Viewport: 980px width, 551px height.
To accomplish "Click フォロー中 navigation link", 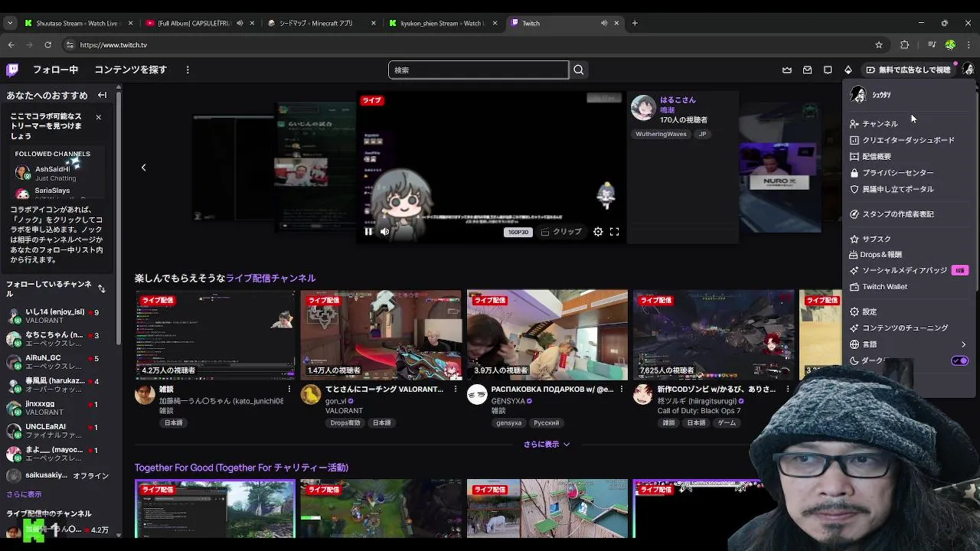I will tap(55, 70).
